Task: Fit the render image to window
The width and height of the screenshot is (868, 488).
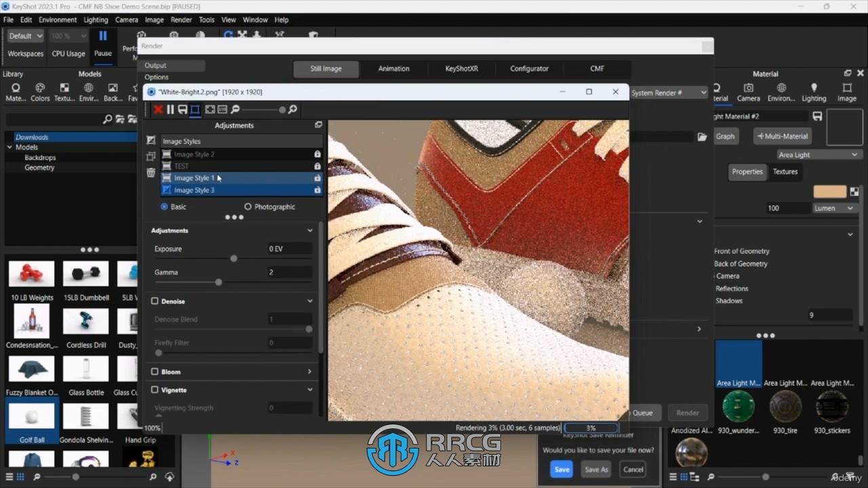Action: pyautogui.click(x=210, y=109)
